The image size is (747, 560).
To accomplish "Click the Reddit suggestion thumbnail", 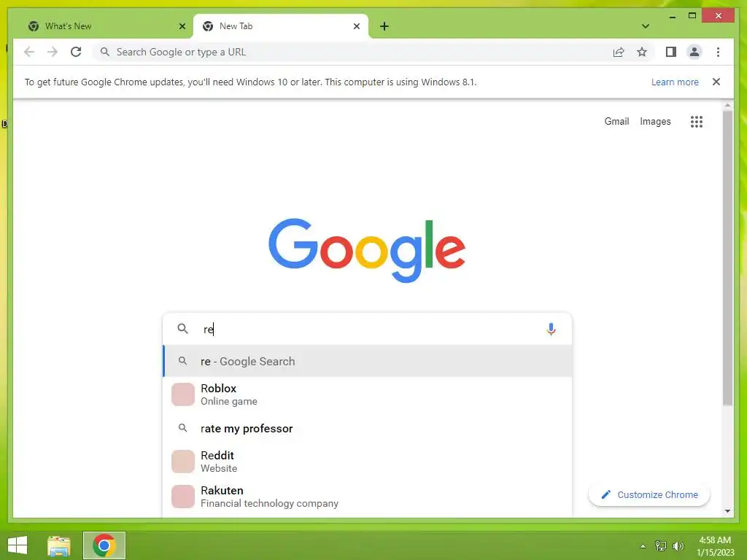I will 183,462.
